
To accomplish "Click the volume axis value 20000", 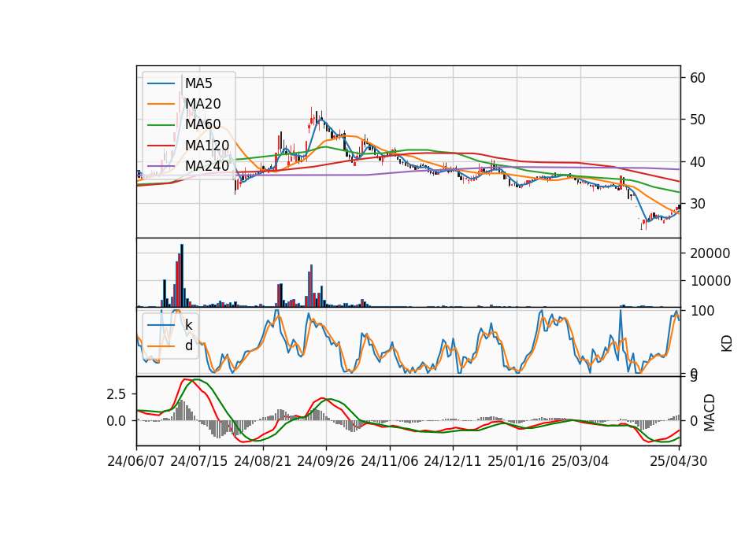I will [710, 253].
